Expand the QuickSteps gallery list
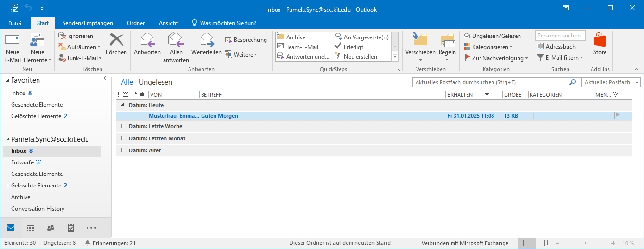This screenshot has width=644, height=249. tap(395, 57)
